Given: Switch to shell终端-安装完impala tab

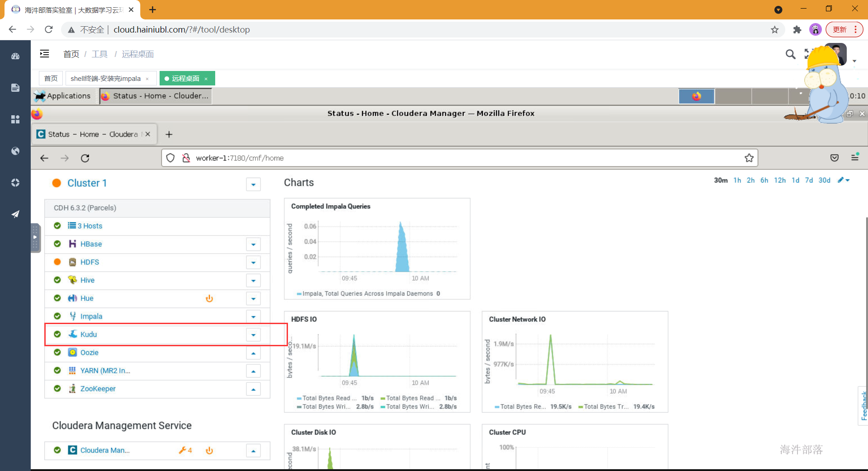Looking at the screenshot, I should (111, 78).
